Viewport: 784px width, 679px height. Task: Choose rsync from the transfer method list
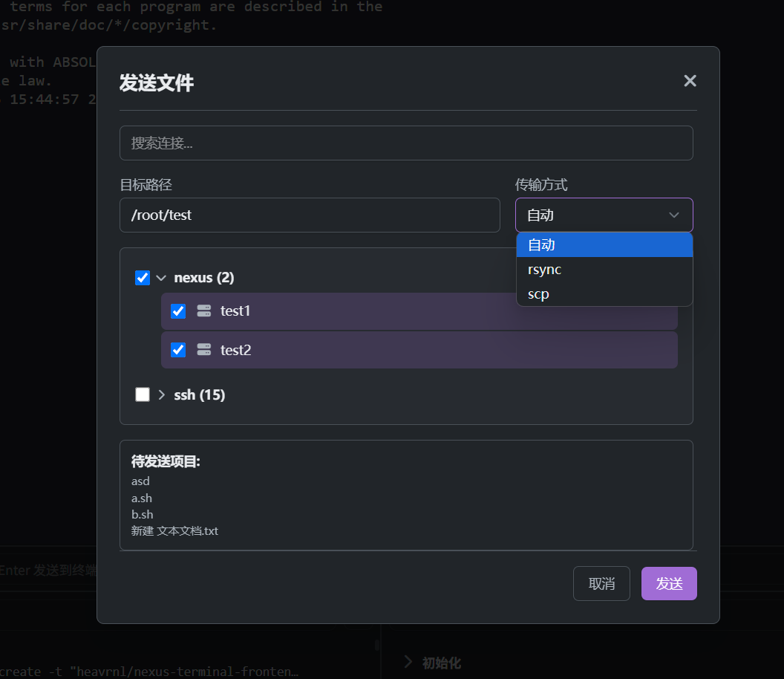(604, 269)
